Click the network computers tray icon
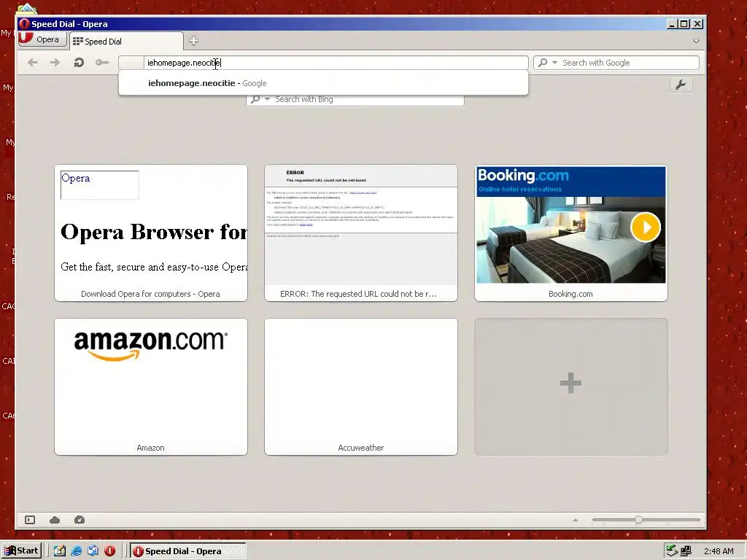This screenshot has width=747, height=560. (x=686, y=551)
